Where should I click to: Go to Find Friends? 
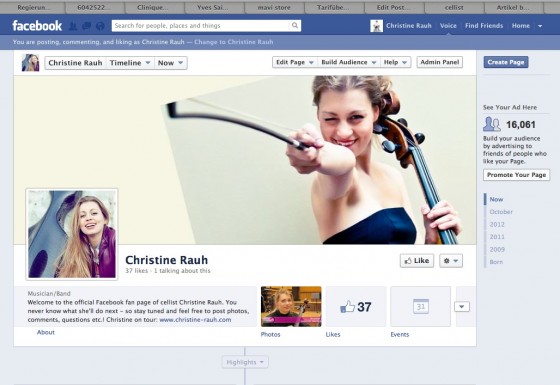click(x=484, y=26)
